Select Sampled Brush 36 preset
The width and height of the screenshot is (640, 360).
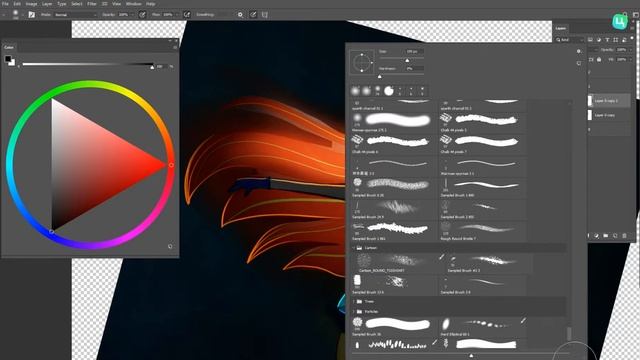coord(393,327)
